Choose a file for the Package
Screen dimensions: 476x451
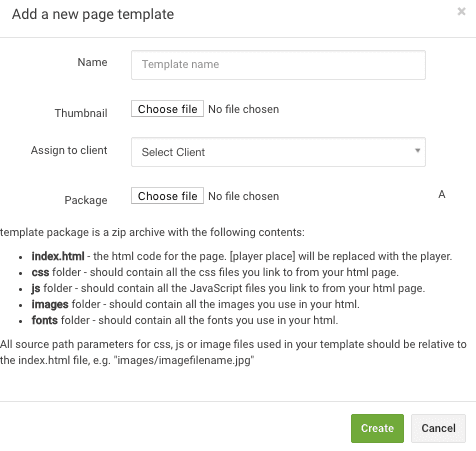pos(167,196)
